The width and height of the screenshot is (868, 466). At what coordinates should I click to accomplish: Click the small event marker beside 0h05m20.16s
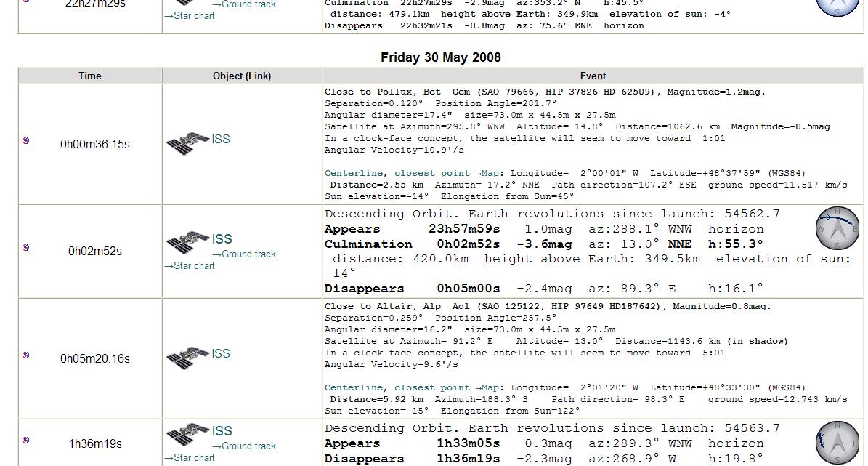[x=26, y=355]
